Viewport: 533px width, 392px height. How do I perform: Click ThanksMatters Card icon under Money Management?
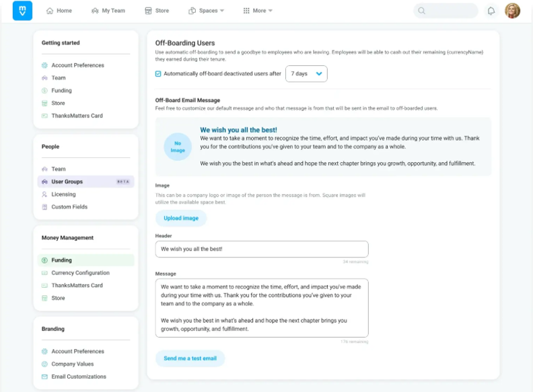44,285
